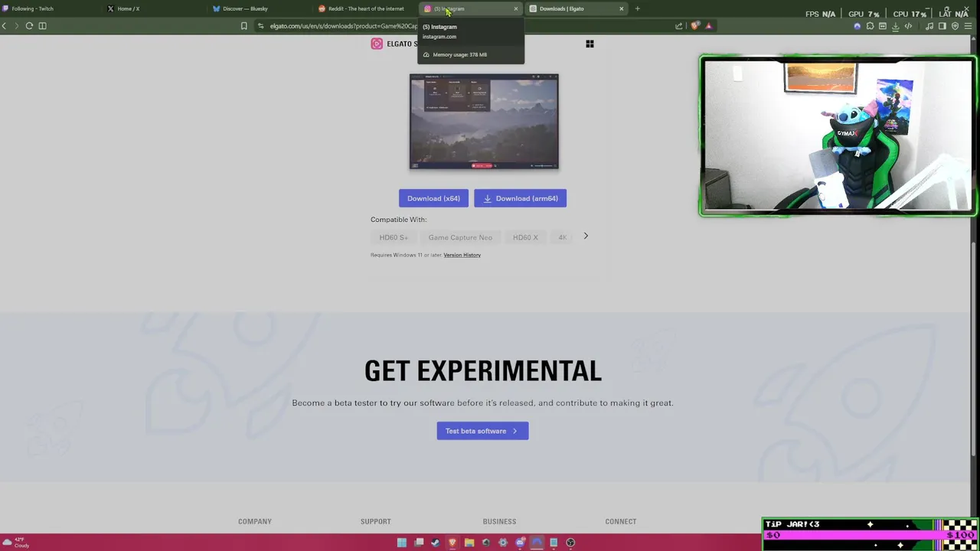980x551 pixels.
Task: Open the weather widget showing Cloudy
Action: click(16, 543)
